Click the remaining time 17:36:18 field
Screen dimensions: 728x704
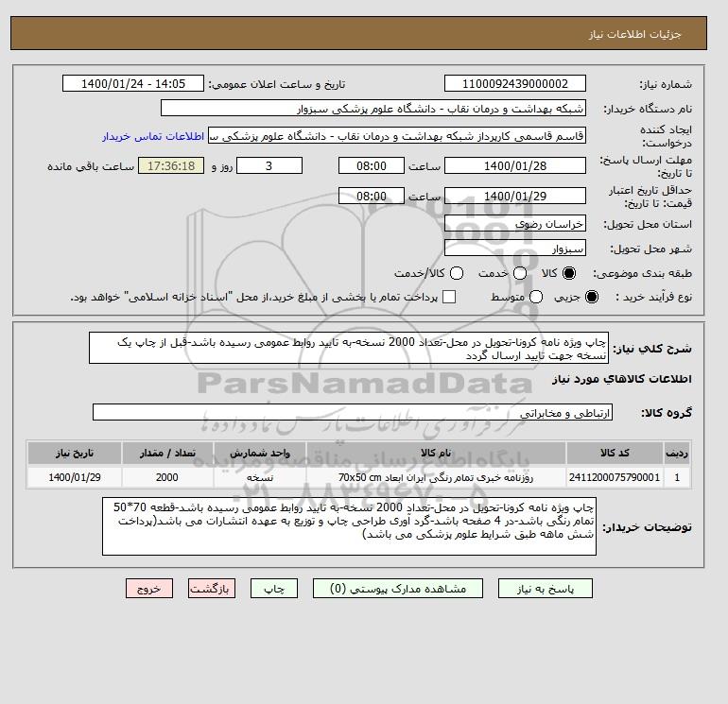tap(171, 165)
